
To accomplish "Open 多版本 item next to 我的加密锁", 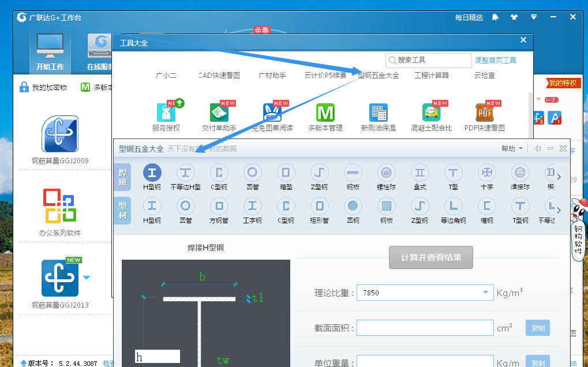I will (x=97, y=87).
